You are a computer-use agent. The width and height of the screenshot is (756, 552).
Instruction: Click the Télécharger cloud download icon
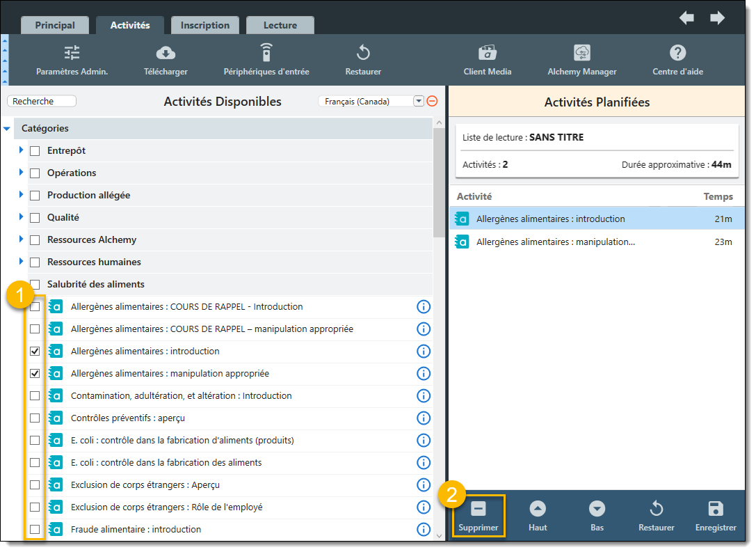[x=166, y=53]
